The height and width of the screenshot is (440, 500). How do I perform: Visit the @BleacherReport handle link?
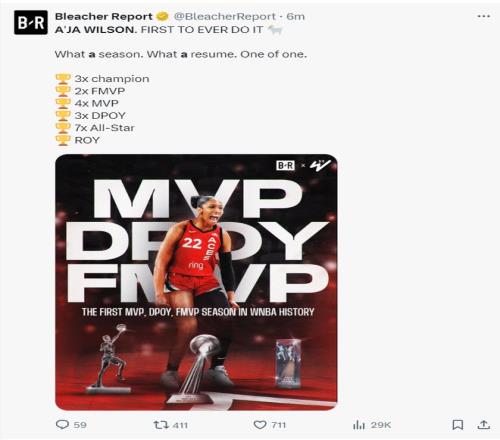(x=225, y=16)
